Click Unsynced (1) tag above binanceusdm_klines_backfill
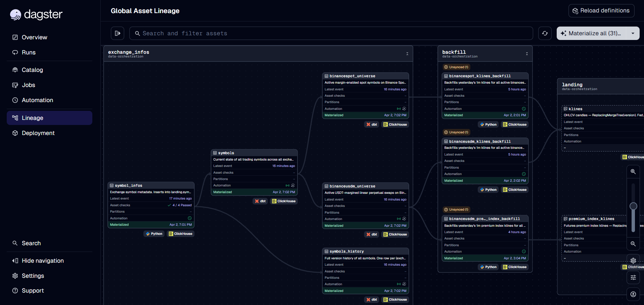The image size is (644, 305). (x=456, y=132)
